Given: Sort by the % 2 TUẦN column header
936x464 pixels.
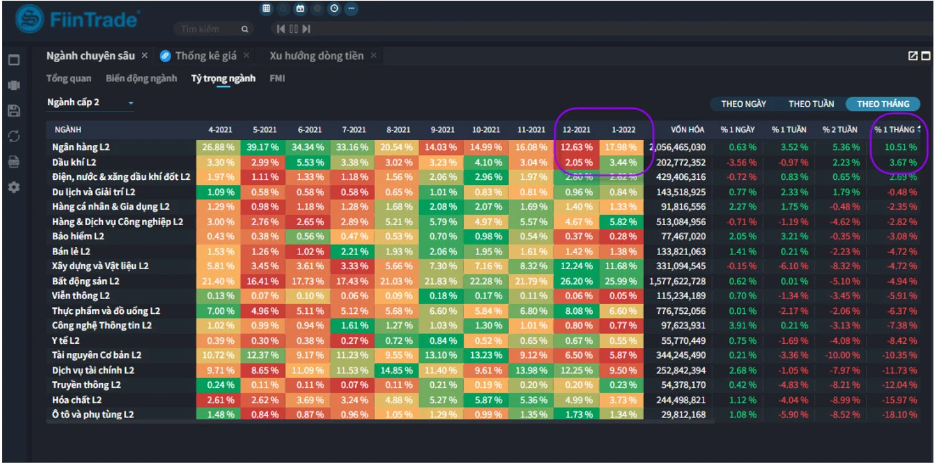Looking at the screenshot, I should [x=839, y=130].
